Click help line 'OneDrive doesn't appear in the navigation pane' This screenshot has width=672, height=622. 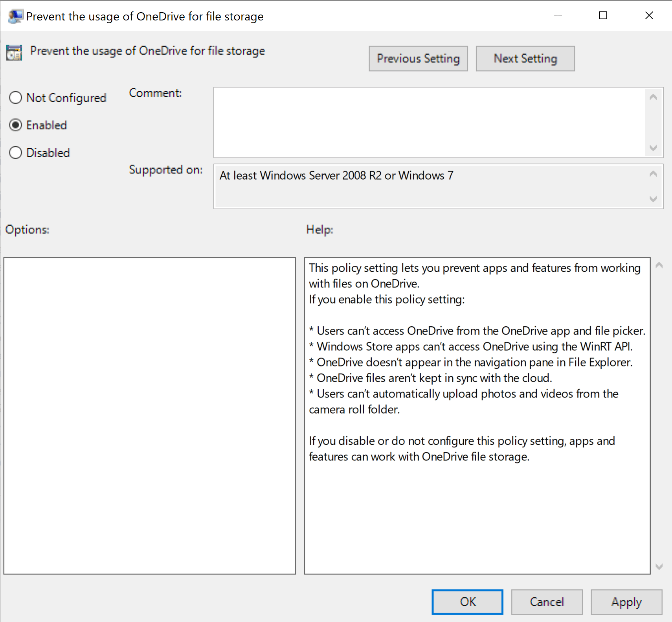[471, 363]
